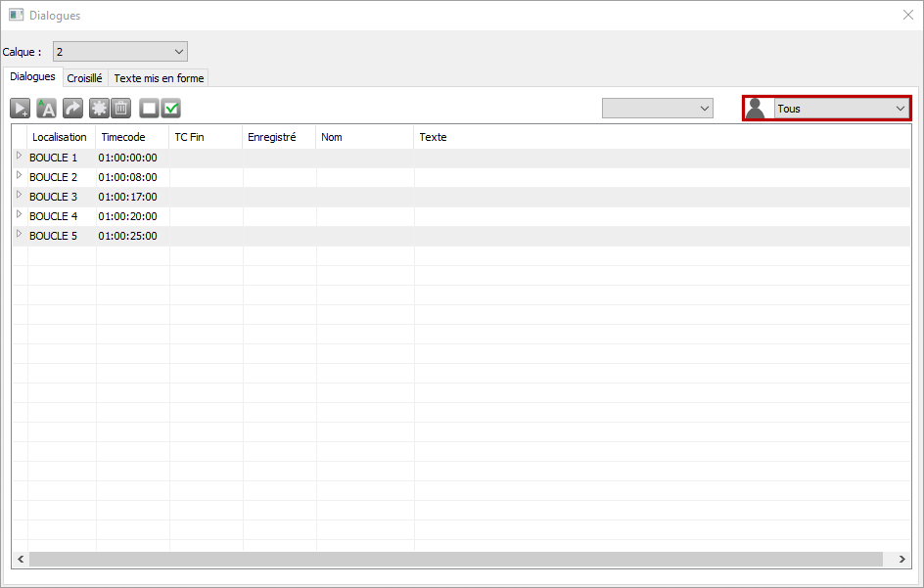Expand the BOUCLE 1 row
924x588 pixels.
click(19, 157)
